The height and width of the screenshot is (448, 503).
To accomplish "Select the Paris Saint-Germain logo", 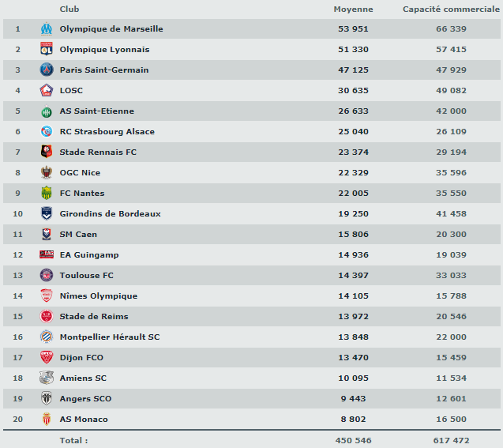I will coord(46,70).
